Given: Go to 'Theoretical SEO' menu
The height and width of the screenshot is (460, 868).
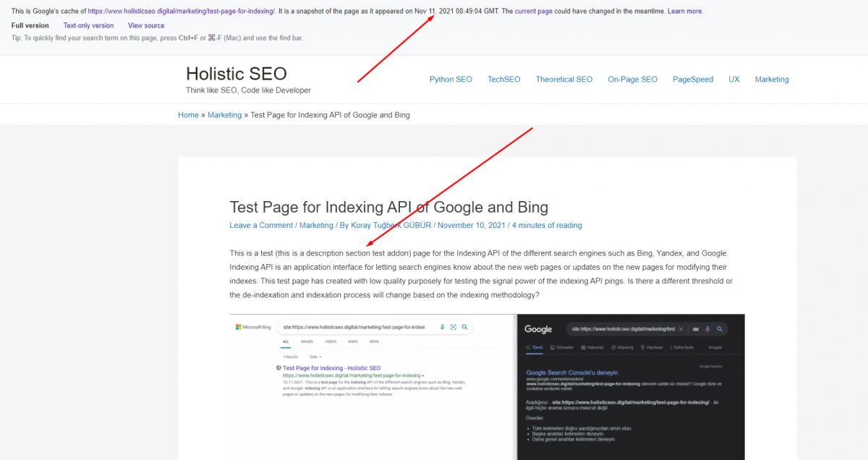Looking at the screenshot, I should tap(564, 80).
